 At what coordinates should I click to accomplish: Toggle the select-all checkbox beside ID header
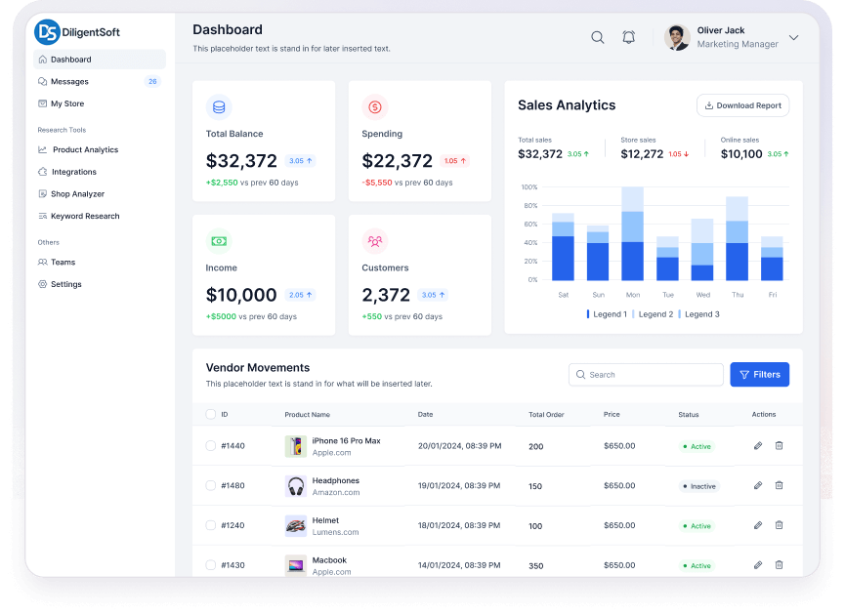coord(210,414)
